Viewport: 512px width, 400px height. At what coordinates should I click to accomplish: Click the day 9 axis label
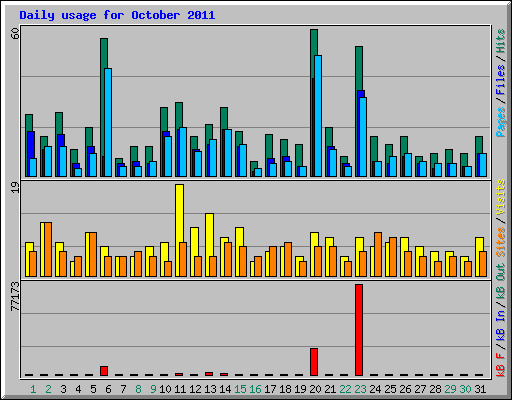click(153, 389)
